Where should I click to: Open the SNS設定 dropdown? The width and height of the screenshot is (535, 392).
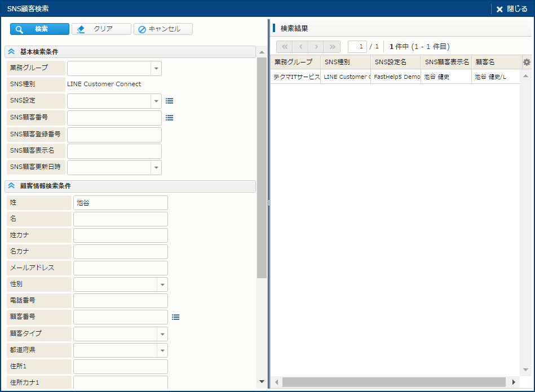156,101
